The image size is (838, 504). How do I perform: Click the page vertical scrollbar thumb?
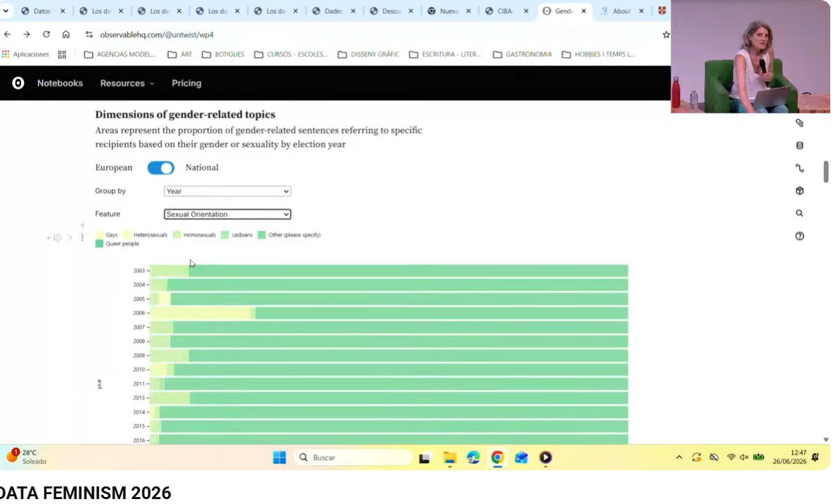(826, 172)
